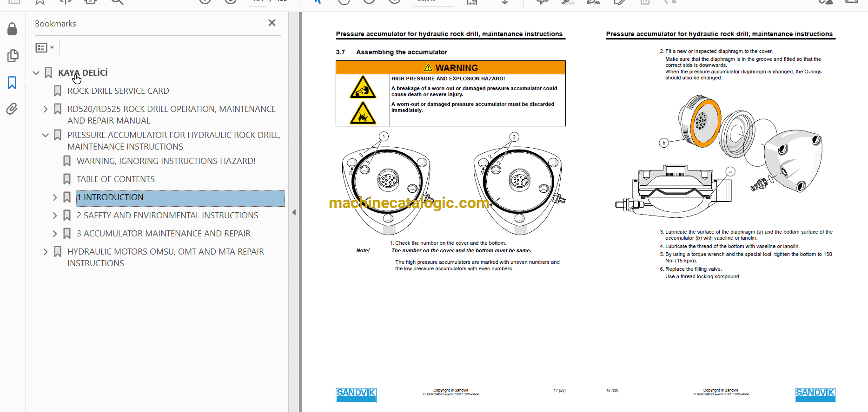The width and height of the screenshot is (868, 412).
Task: Select the comment bubble tool in toolbar
Action: pos(542,2)
